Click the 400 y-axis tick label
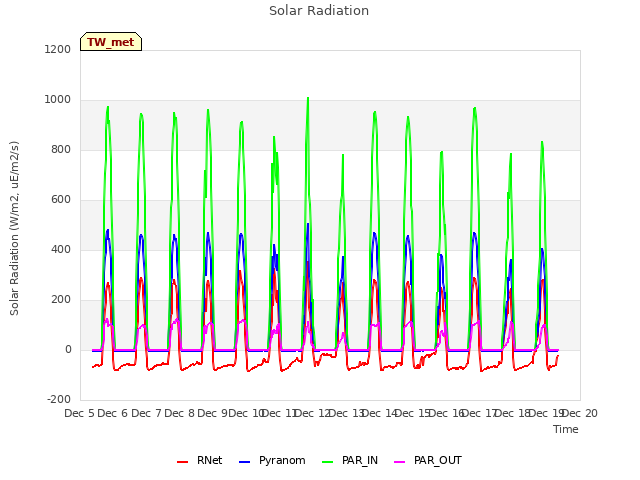640x480 pixels. [61, 249]
